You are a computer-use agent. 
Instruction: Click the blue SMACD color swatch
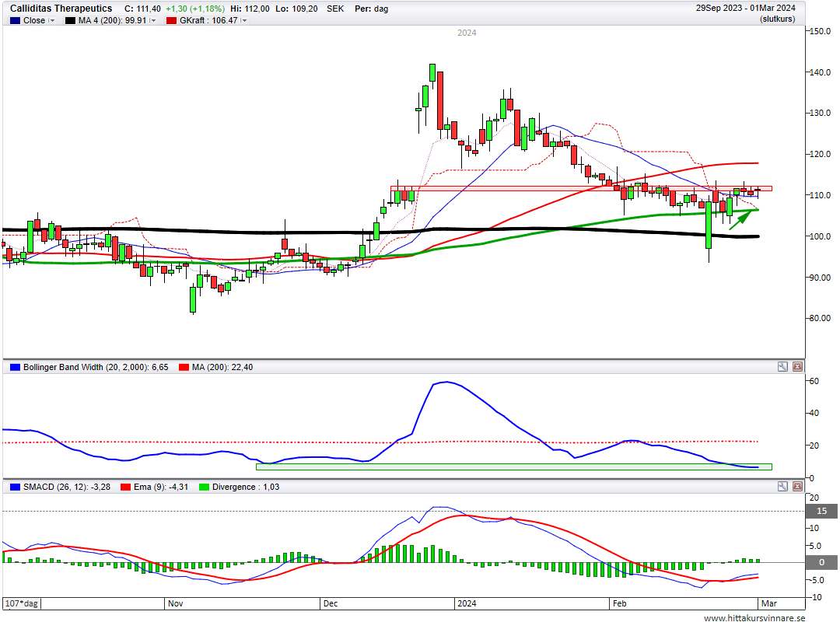(15, 487)
